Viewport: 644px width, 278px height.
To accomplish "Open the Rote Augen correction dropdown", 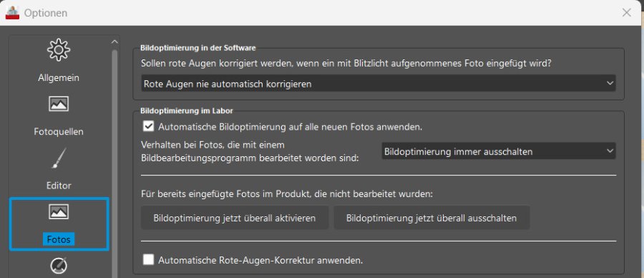I will (x=379, y=84).
